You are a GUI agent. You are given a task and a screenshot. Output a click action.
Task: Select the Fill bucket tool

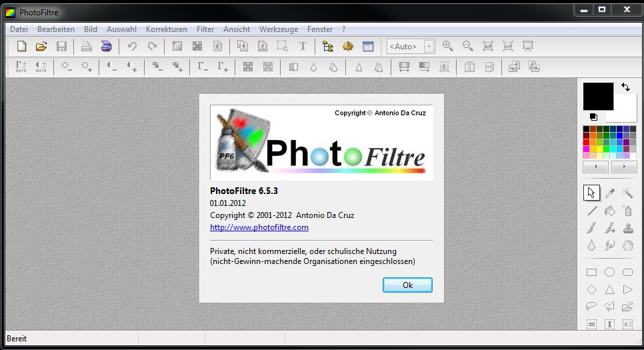[610, 211]
